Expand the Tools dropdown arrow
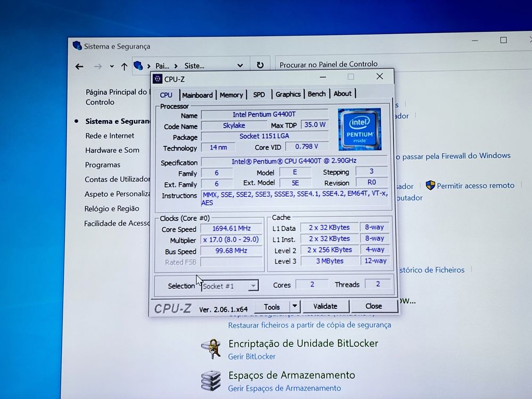The height and width of the screenshot is (399, 532). click(295, 306)
